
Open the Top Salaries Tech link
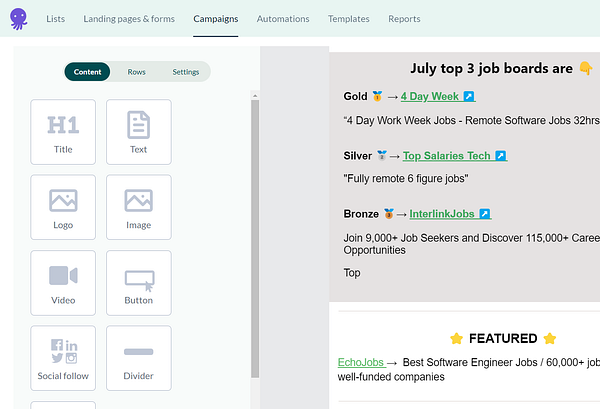click(455, 156)
